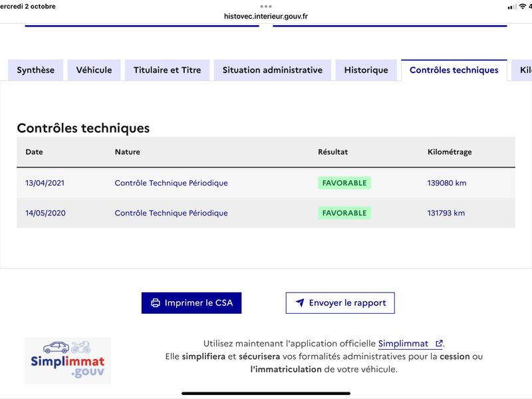The width and height of the screenshot is (532, 399).
Task: Go to Situation administrative tab
Action: 273,70
